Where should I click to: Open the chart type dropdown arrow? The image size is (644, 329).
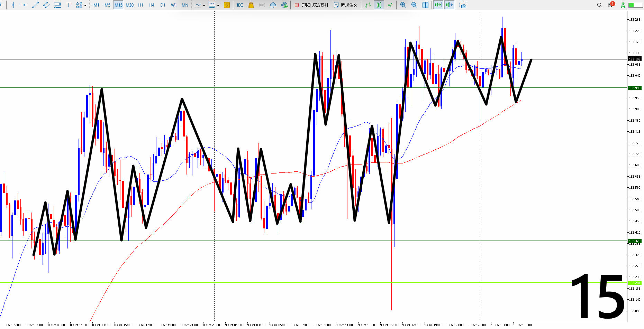204,6
